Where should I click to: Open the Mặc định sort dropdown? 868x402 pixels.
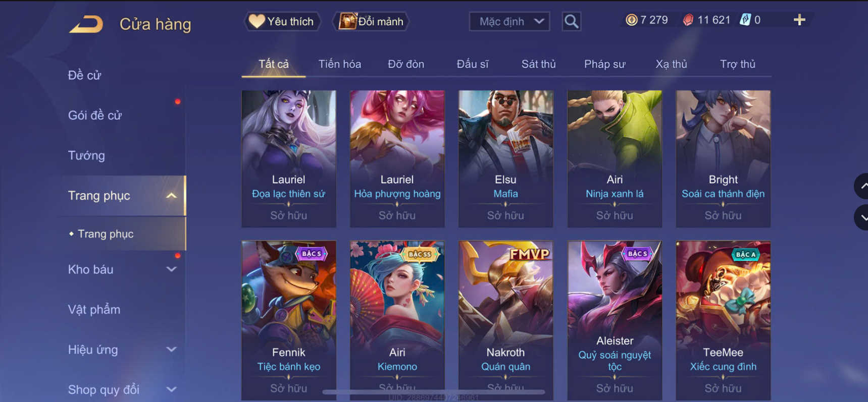509,21
